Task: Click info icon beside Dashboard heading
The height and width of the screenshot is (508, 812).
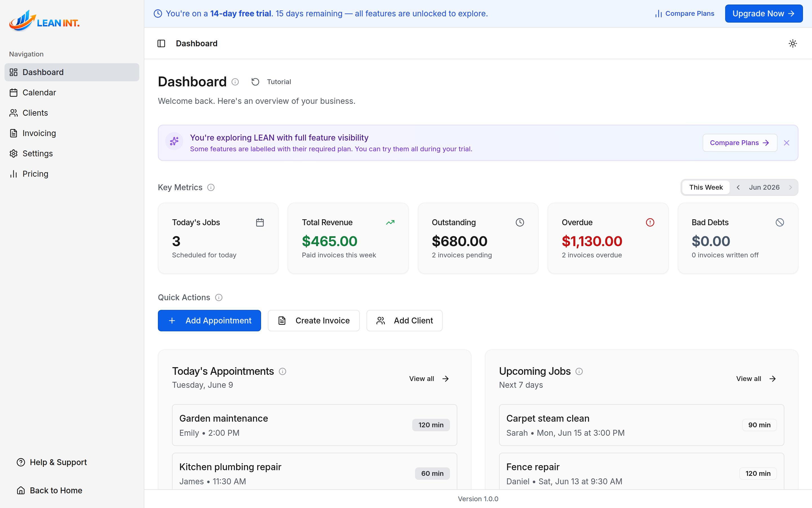Action: pyautogui.click(x=235, y=82)
